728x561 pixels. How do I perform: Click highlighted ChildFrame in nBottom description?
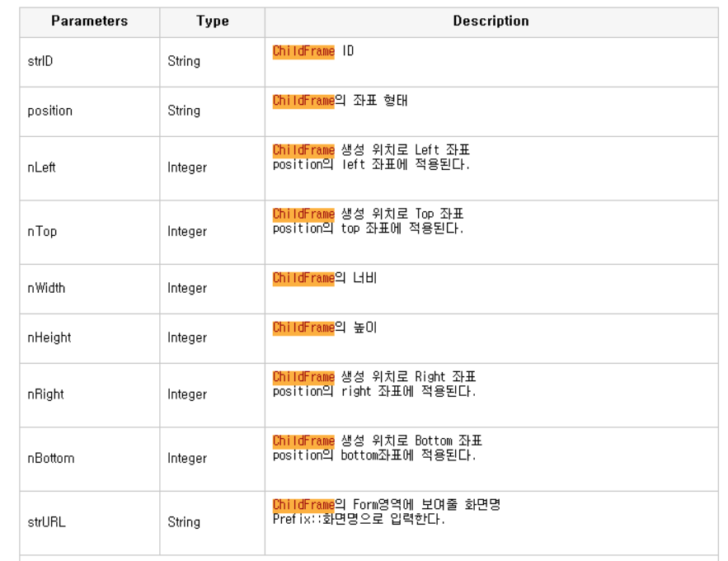pos(303,441)
